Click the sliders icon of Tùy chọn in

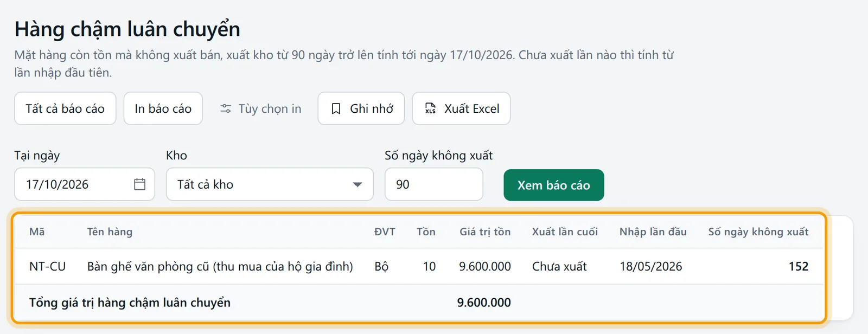click(226, 108)
